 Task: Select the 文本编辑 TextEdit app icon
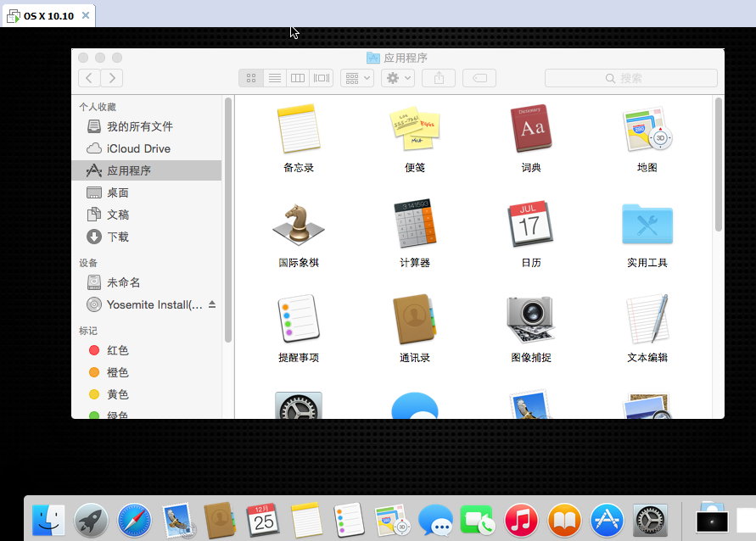[x=647, y=319]
